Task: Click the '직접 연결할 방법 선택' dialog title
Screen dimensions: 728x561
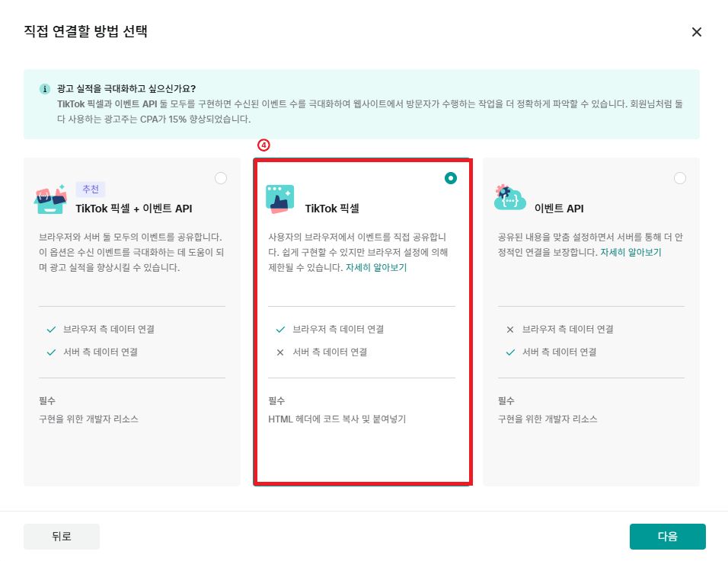Action: click(x=86, y=31)
